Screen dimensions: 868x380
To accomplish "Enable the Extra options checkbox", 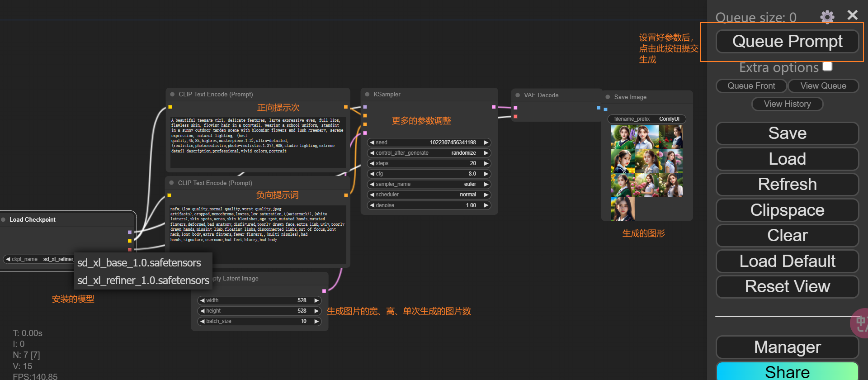I will 827,66.
